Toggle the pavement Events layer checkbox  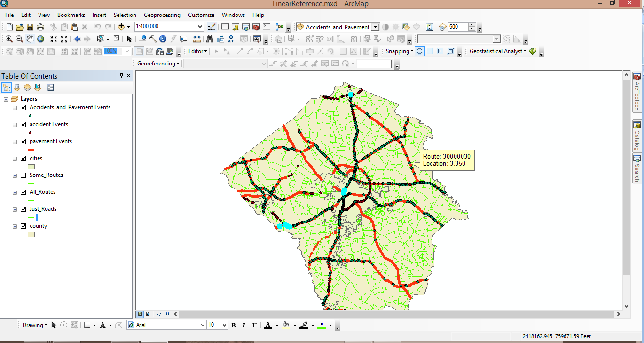[23, 141]
